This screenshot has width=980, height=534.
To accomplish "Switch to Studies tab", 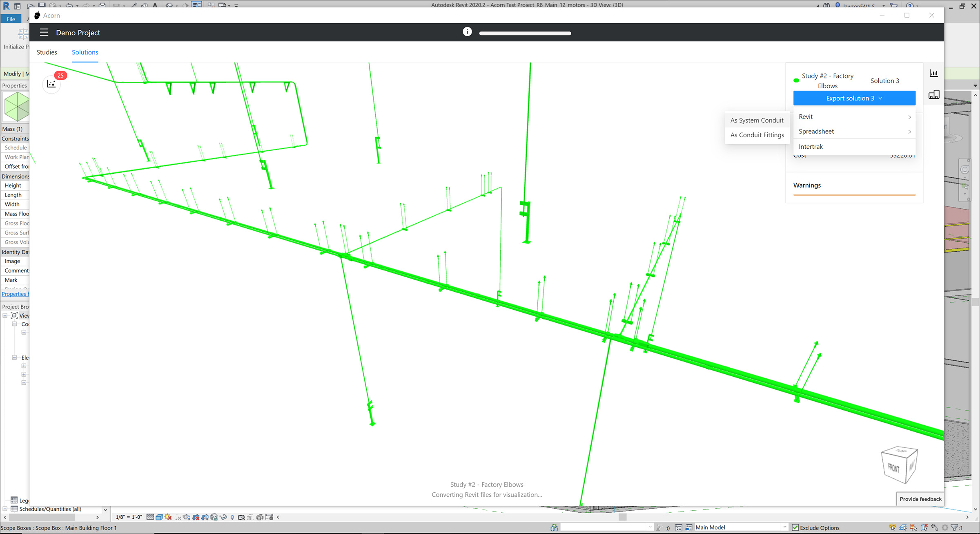I will pyautogui.click(x=47, y=52).
